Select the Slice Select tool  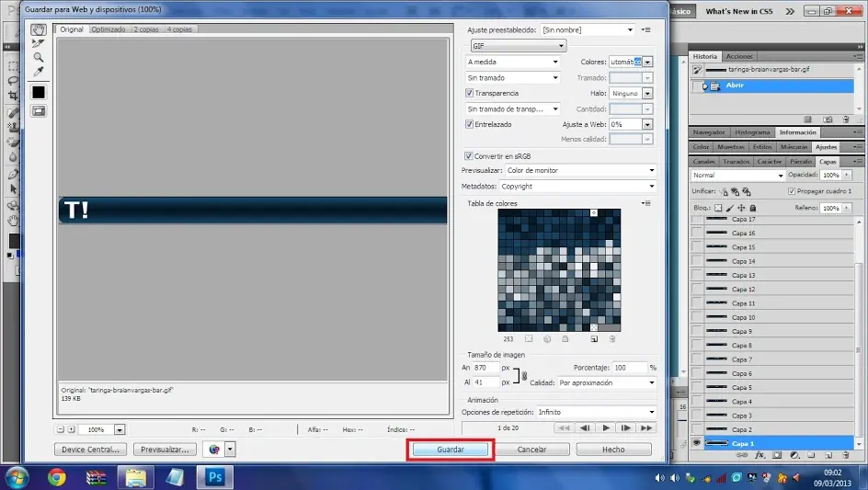(39, 44)
